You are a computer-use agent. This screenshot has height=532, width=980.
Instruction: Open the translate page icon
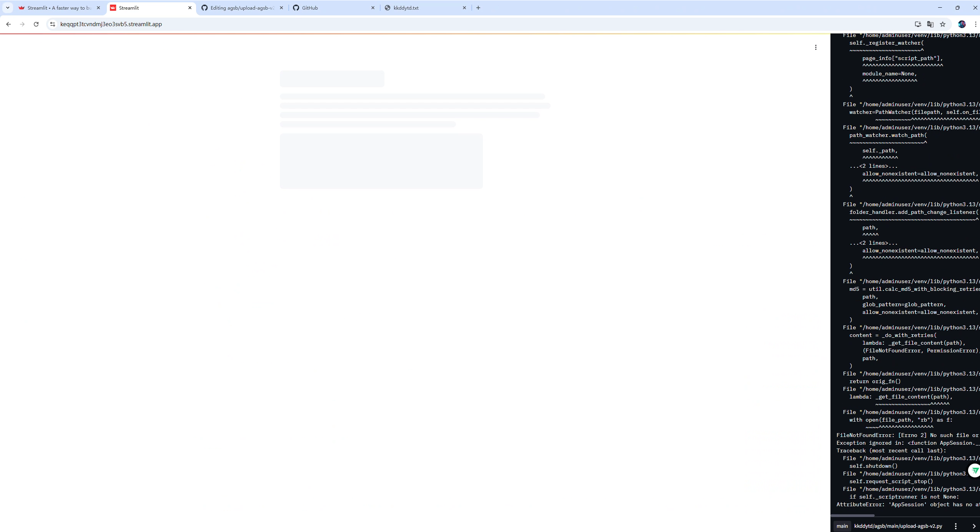(x=930, y=24)
